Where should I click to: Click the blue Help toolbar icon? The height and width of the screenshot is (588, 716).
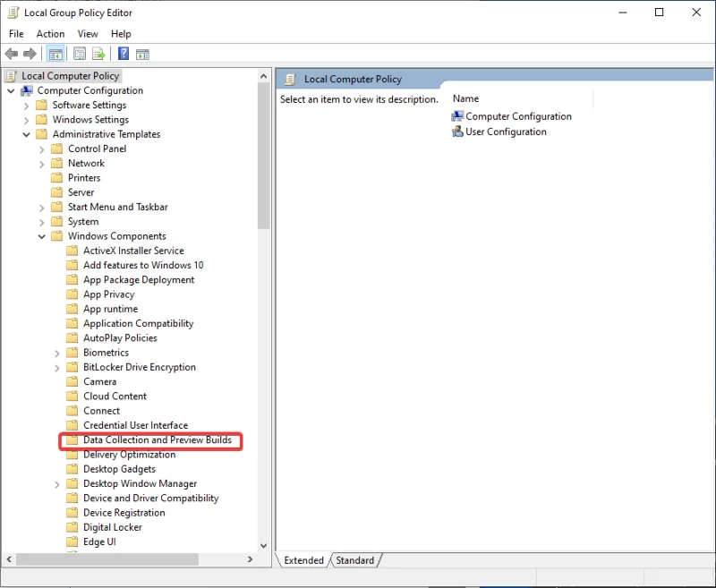click(124, 54)
